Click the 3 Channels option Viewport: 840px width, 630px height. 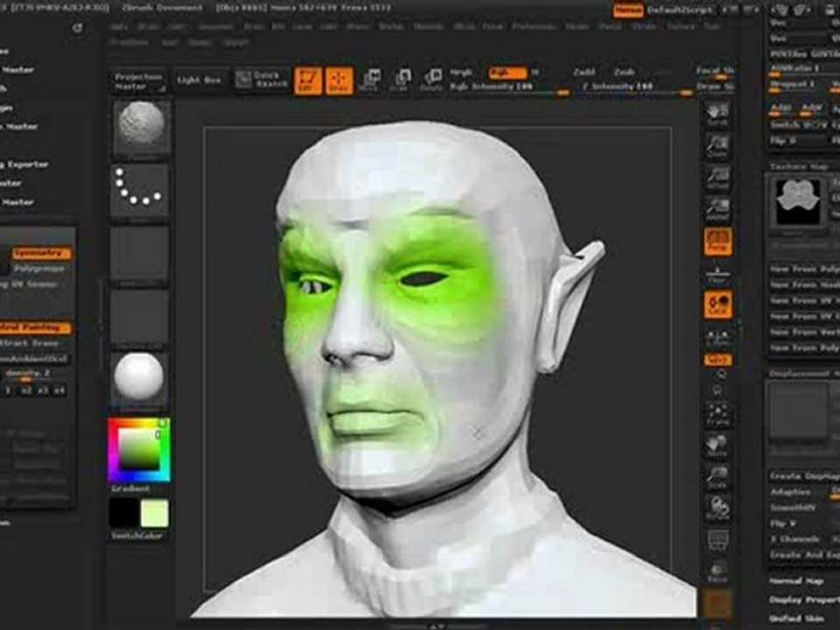[795, 539]
